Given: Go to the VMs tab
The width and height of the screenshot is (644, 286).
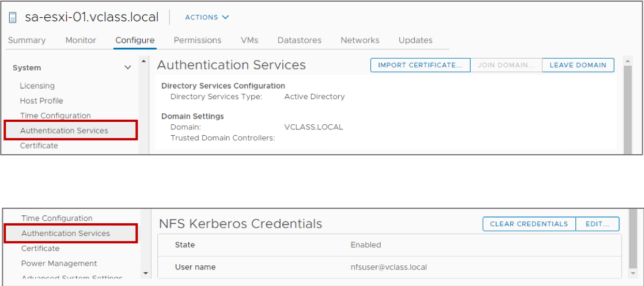Looking at the screenshot, I should (x=249, y=40).
